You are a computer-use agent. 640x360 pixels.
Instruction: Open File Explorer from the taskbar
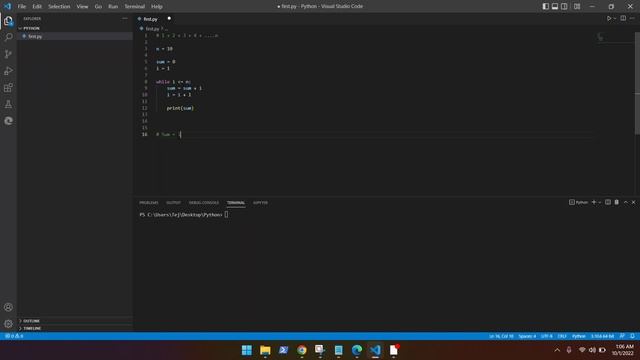click(265, 350)
